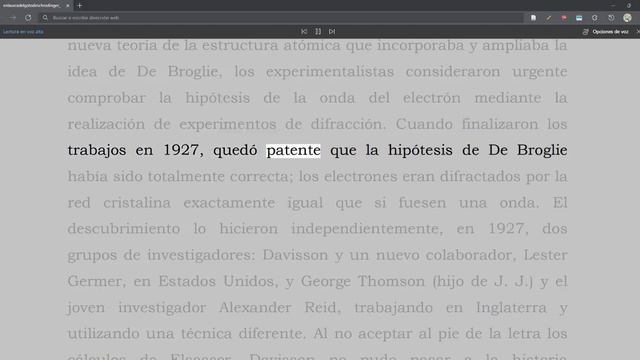640x360 pixels.
Task: Open the red extension icon
Action: click(564, 18)
